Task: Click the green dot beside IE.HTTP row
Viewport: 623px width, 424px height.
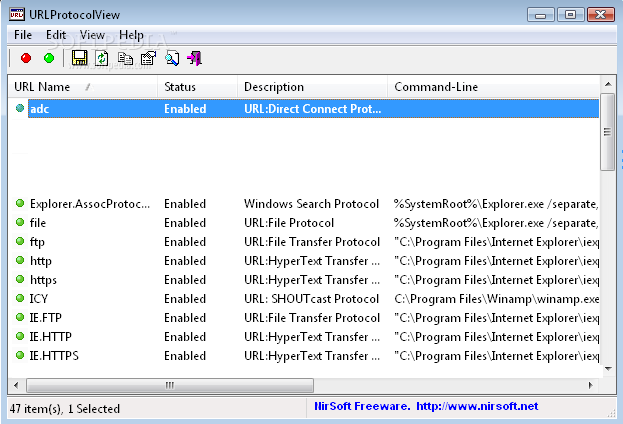Action: [x=20, y=336]
